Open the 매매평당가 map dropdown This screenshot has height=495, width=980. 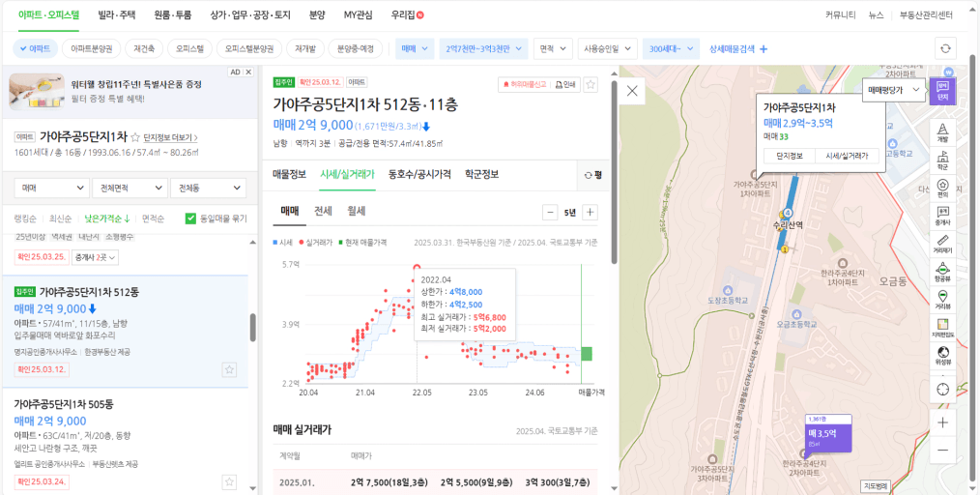[894, 90]
